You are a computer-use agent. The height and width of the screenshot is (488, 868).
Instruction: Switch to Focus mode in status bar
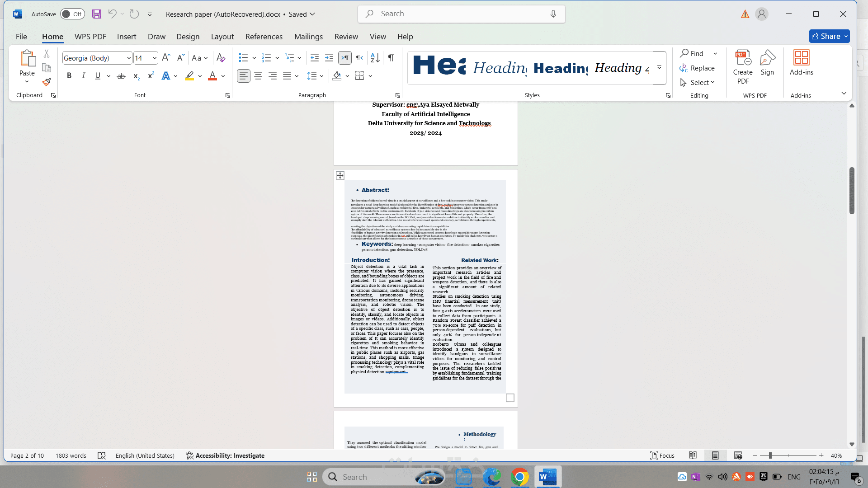click(662, 455)
